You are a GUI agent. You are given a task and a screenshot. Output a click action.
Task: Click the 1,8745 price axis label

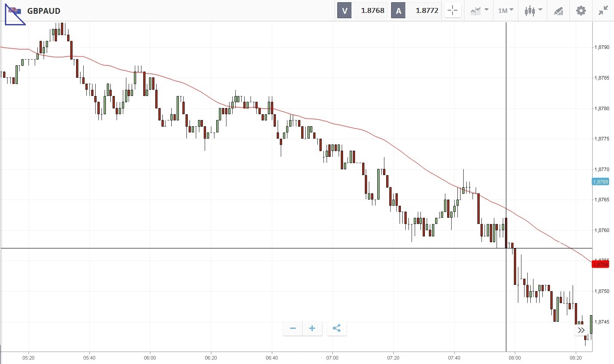602,322
